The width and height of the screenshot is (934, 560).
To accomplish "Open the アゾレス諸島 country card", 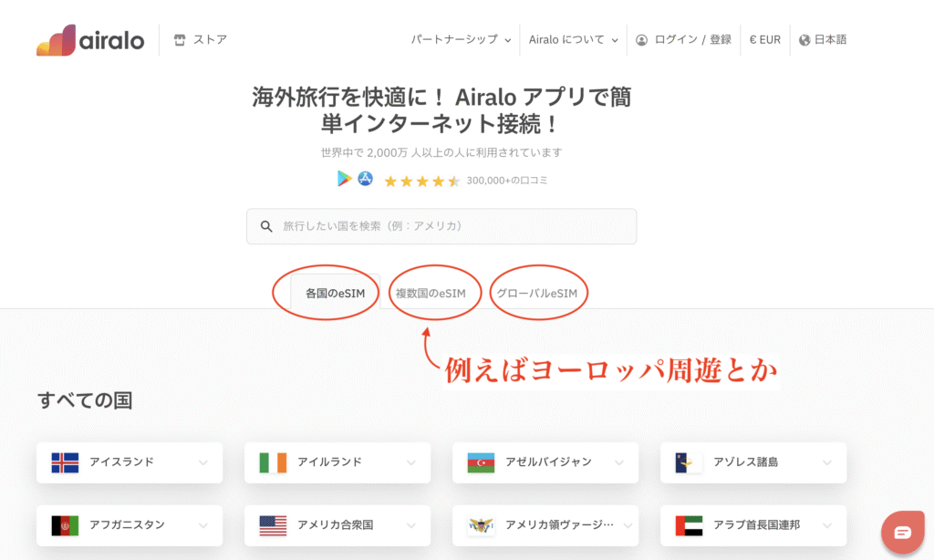I will (752, 462).
